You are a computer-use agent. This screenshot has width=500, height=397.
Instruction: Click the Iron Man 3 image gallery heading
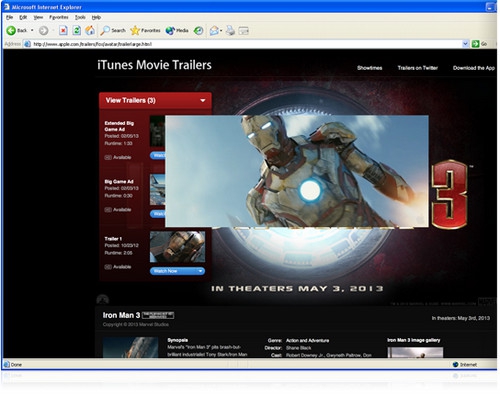pos(413,340)
